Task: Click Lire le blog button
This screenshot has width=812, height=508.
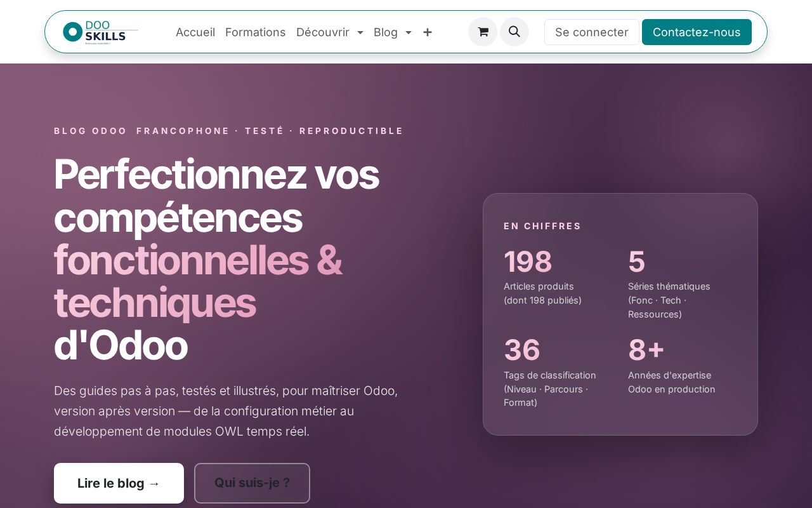Action: point(119,483)
